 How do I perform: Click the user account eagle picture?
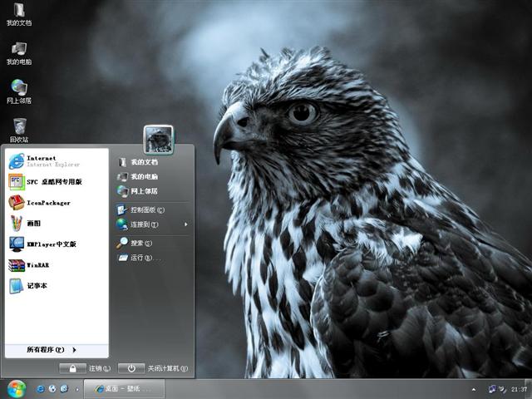coord(158,139)
